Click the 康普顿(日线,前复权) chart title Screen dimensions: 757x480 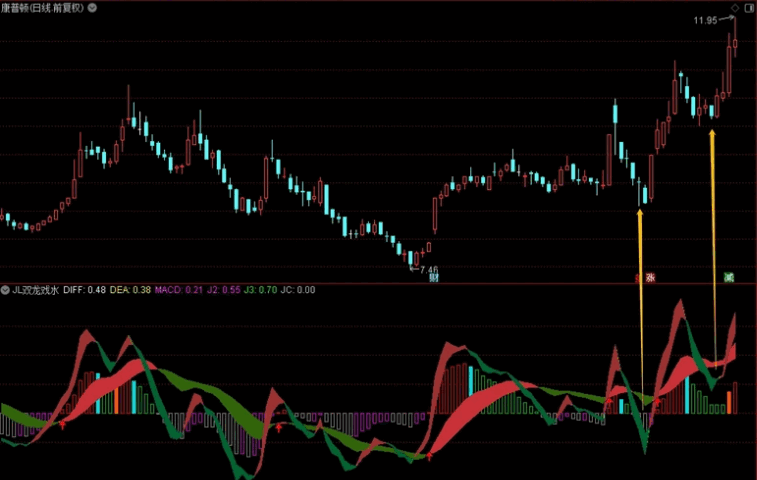coord(42,8)
